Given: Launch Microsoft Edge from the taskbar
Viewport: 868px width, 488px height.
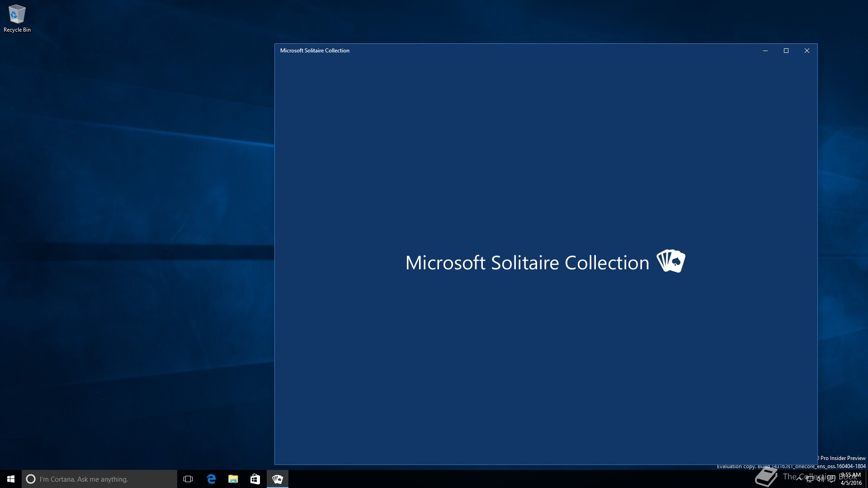Looking at the screenshot, I should [211, 479].
